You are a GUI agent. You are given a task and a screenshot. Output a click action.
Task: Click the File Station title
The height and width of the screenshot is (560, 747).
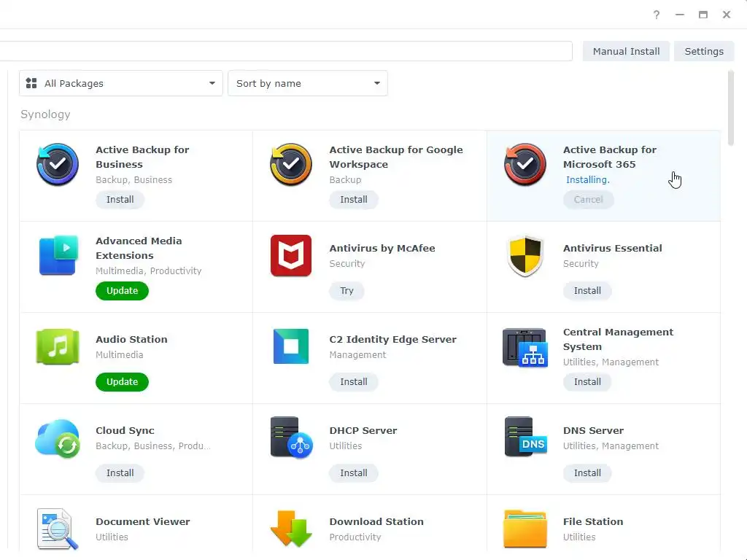[593, 521]
